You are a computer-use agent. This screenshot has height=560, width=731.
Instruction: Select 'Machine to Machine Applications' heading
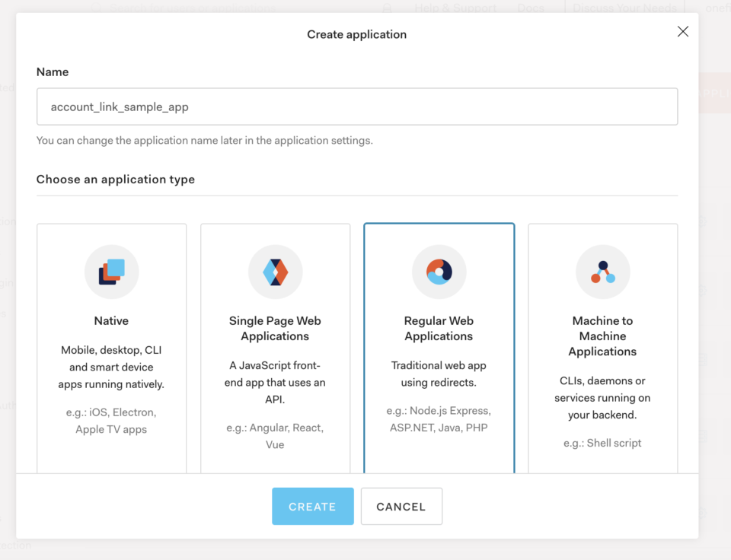pos(602,336)
